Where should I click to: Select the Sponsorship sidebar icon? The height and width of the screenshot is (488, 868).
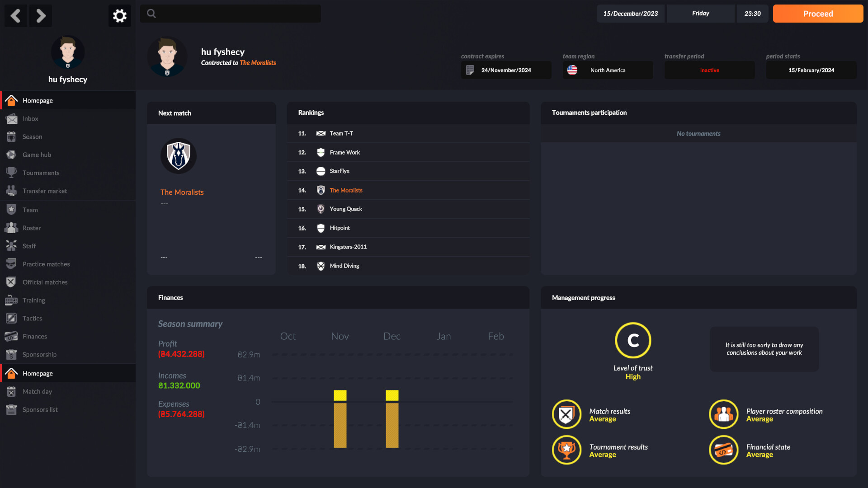pyautogui.click(x=11, y=355)
